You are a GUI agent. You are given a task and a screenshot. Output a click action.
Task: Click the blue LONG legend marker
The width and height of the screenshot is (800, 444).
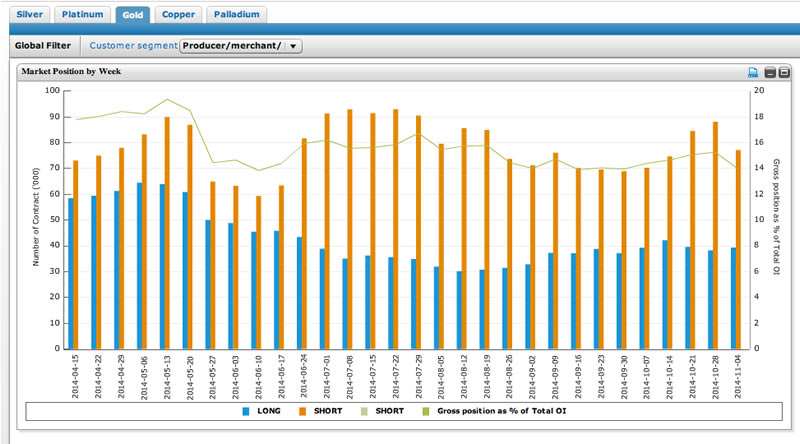click(x=247, y=411)
